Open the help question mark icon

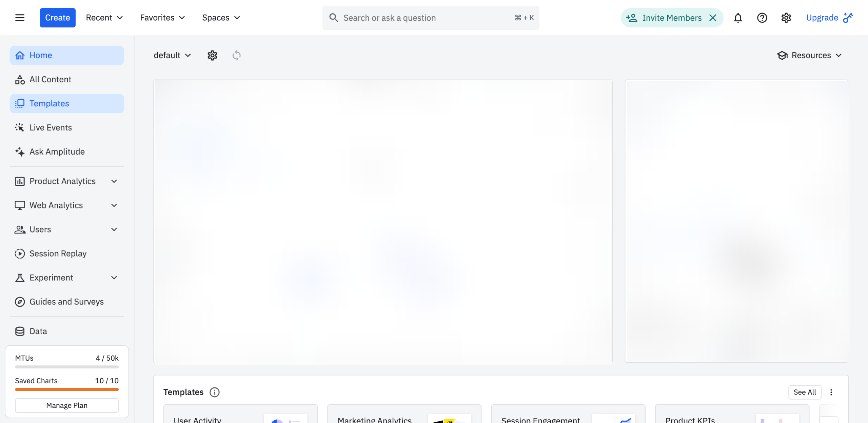(762, 18)
